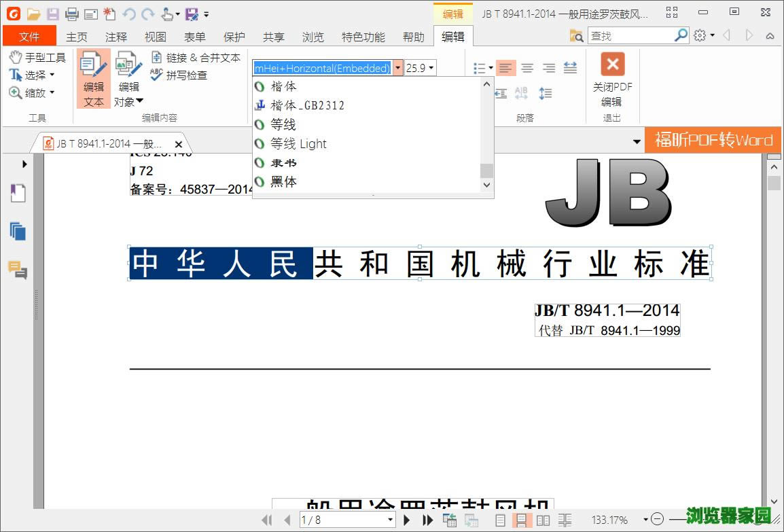The width and height of the screenshot is (784, 532).
Task: Collapse the font list dropdown arrow
Action: point(397,67)
